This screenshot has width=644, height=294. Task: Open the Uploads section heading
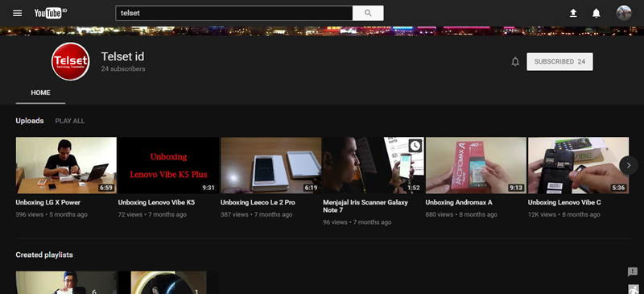pos(30,121)
